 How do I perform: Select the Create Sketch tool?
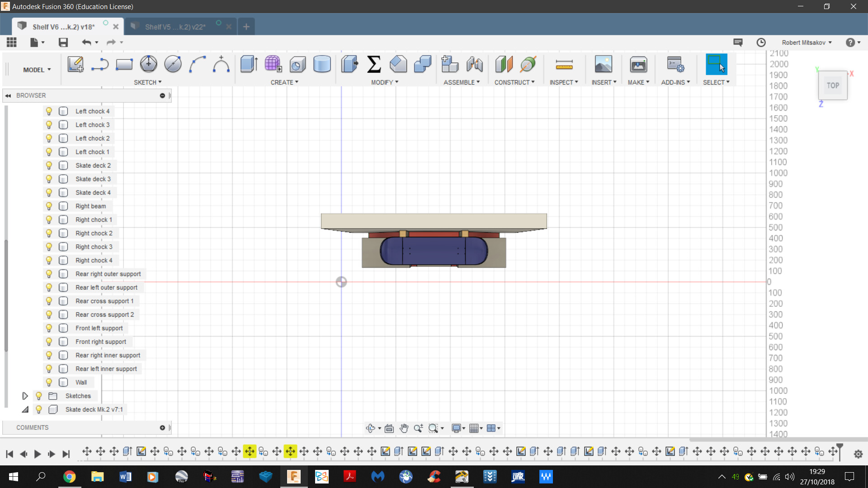tap(75, 64)
